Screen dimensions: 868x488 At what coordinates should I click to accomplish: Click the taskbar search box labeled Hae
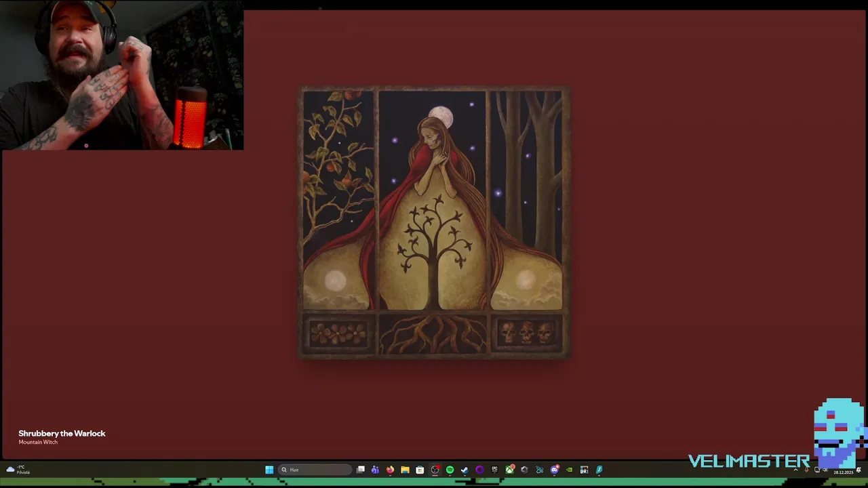pyautogui.click(x=315, y=470)
